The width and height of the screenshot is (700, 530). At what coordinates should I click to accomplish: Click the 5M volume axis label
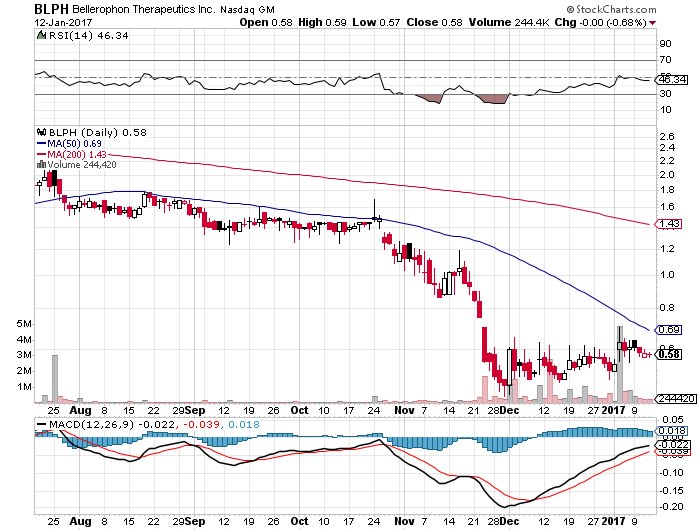(x=25, y=324)
